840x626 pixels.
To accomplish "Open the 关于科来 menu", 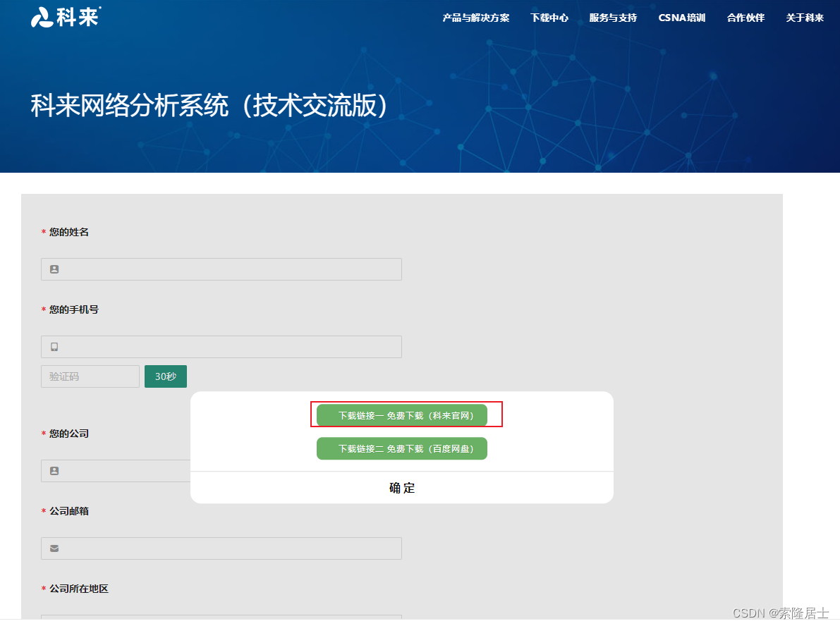I will click(x=804, y=18).
